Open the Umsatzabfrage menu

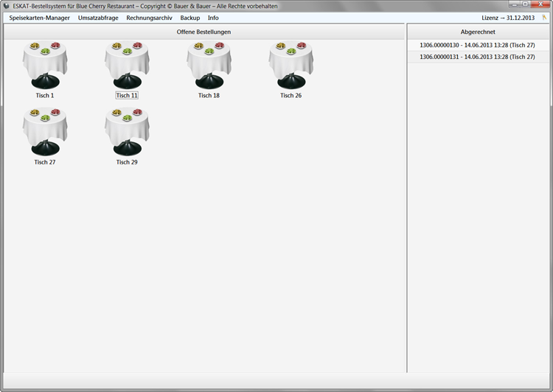point(98,18)
